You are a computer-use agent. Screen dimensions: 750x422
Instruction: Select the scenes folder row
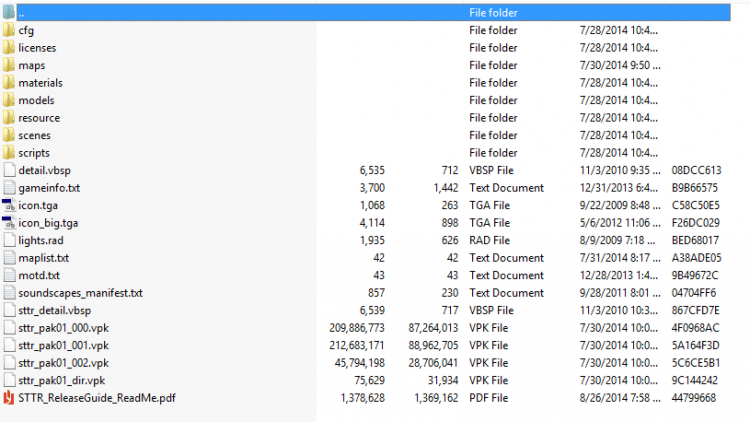click(34, 135)
